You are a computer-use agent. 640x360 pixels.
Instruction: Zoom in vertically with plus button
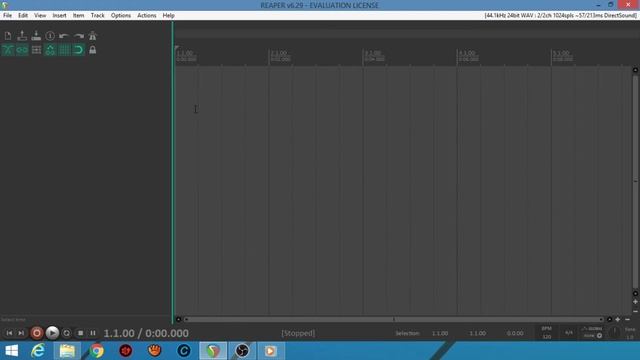(x=636, y=302)
